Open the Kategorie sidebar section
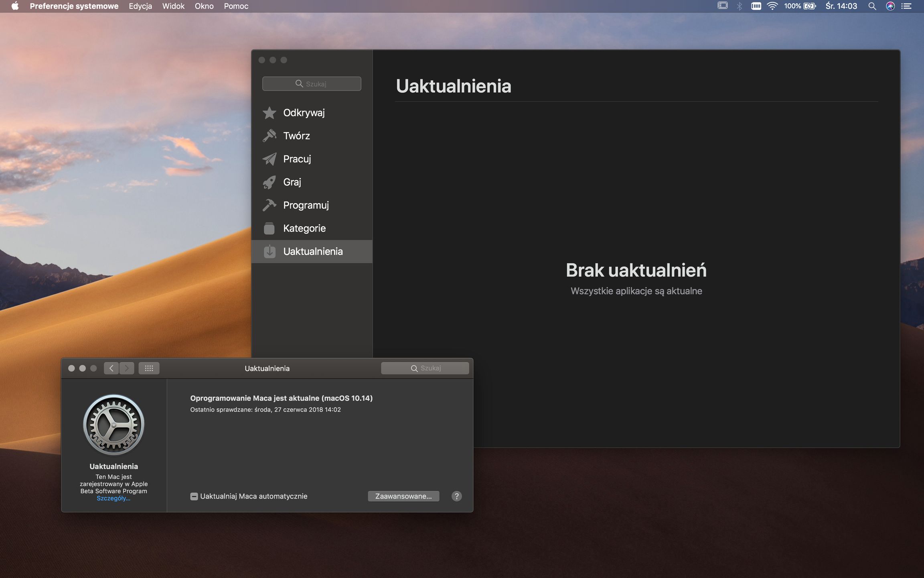 [x=304, y=228]
